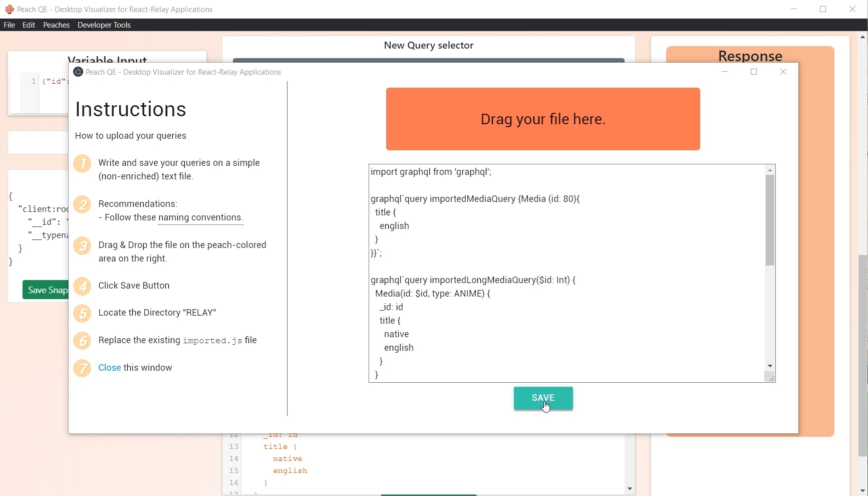Click the text area resize grip corner
868x496 pixels.
click(x=771, y=378)
